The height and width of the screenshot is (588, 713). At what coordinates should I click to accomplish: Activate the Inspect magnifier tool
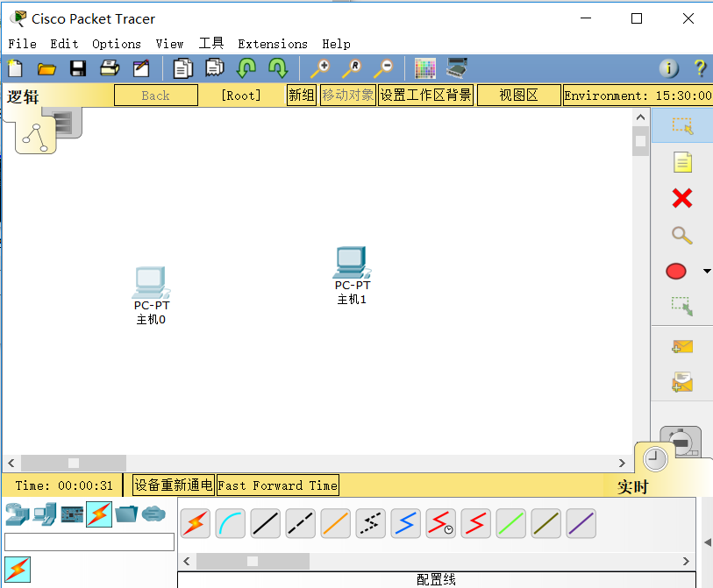coord(682,236)
